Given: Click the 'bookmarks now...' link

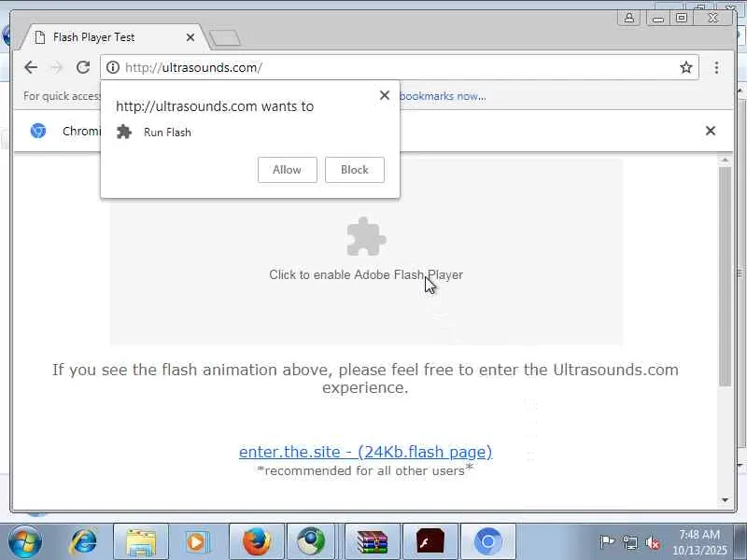Looking at the screenshot, I should [x=443, y=96].
